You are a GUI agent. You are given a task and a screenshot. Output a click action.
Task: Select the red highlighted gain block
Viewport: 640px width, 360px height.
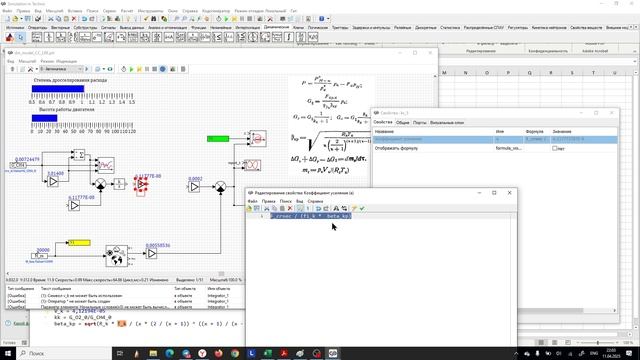(x=141, y=184)
